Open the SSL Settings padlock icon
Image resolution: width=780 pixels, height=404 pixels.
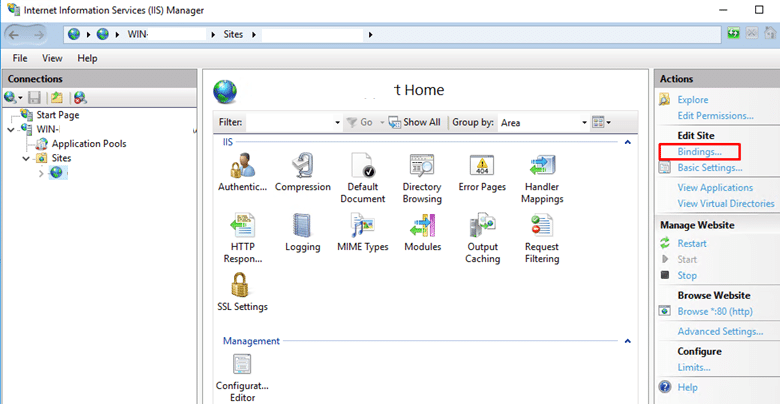242,285
